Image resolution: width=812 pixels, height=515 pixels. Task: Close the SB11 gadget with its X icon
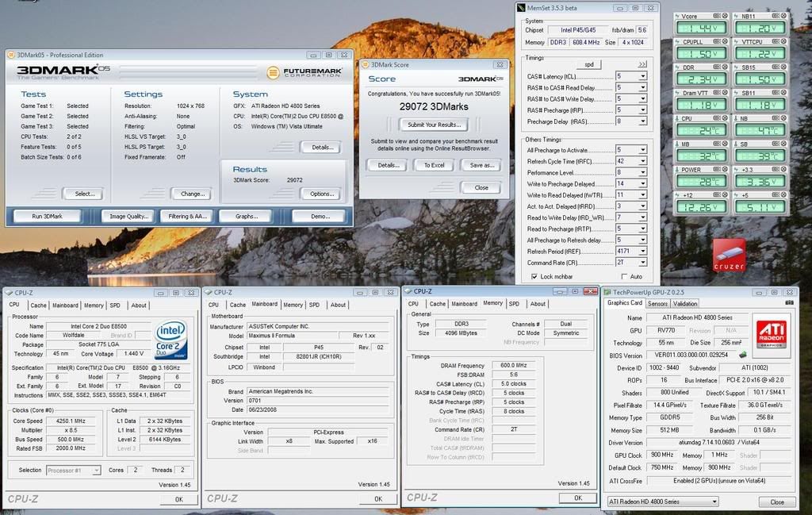click(x=783, y=93)
